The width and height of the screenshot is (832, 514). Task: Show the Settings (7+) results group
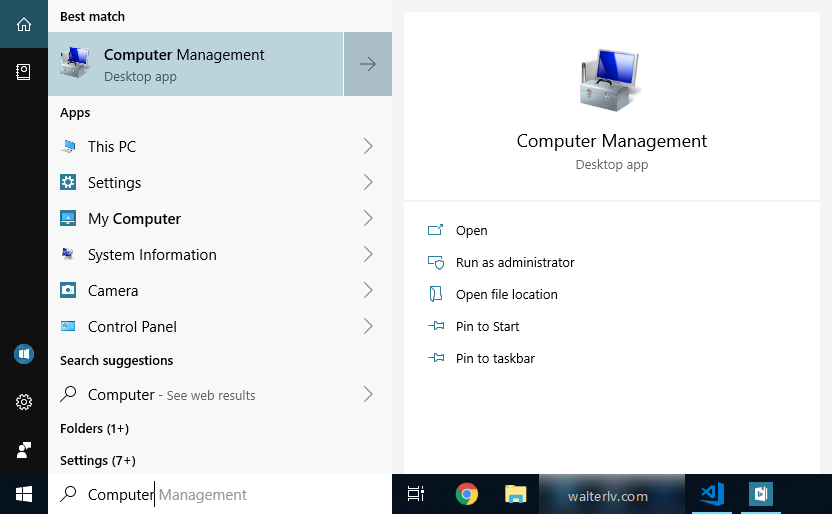point(98,461)
